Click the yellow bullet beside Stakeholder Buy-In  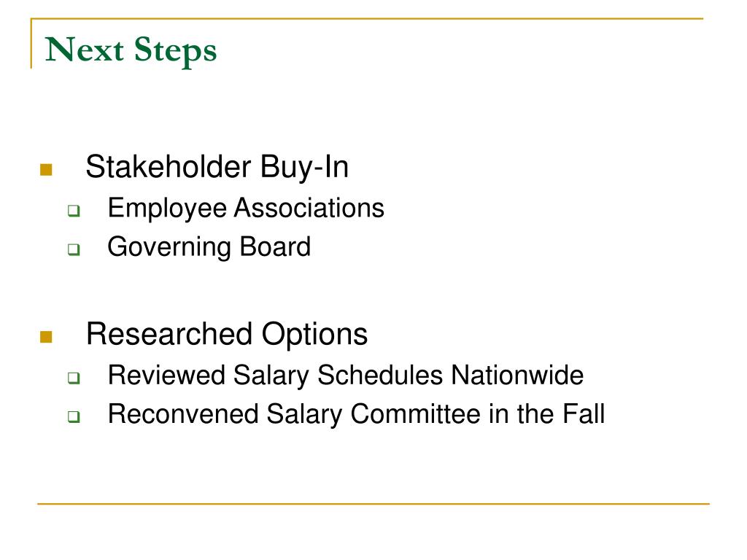pos(46,169)
